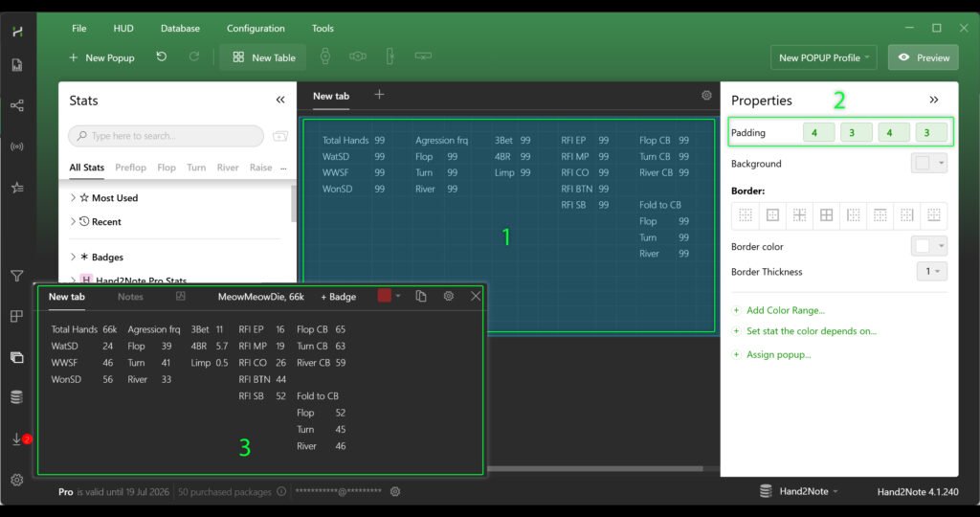Viewport: 980px width, 517px height.
Task: Open the red color swatch in popup header
Action: 385,297
